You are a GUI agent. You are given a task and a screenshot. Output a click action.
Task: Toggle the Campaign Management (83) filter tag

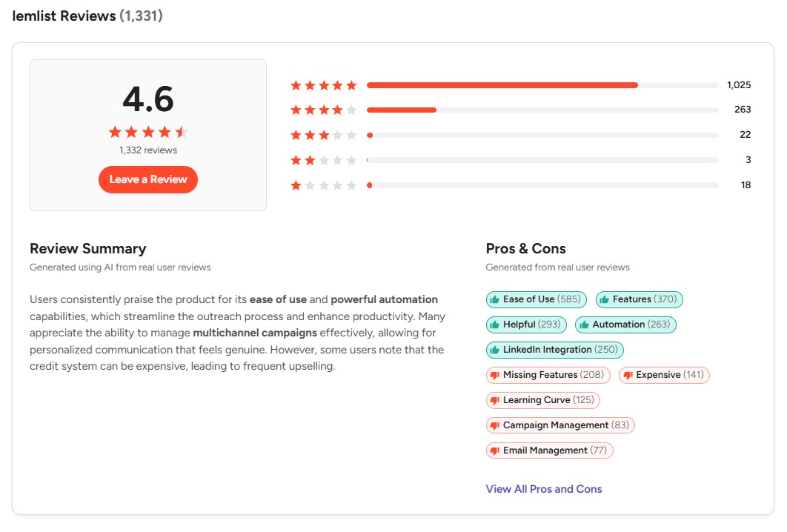click(561, 425)
